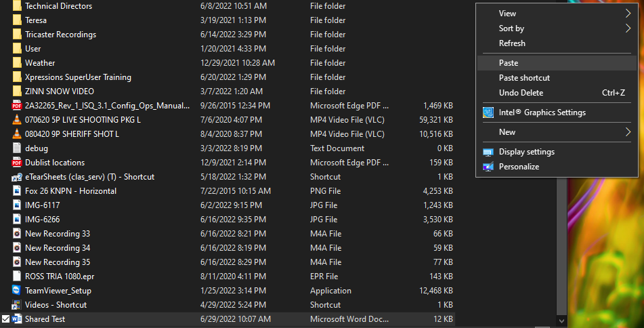Viewport: 644px width, 328px height.
Task: Click the size value 12,468 KB
Action: [436, 291]
